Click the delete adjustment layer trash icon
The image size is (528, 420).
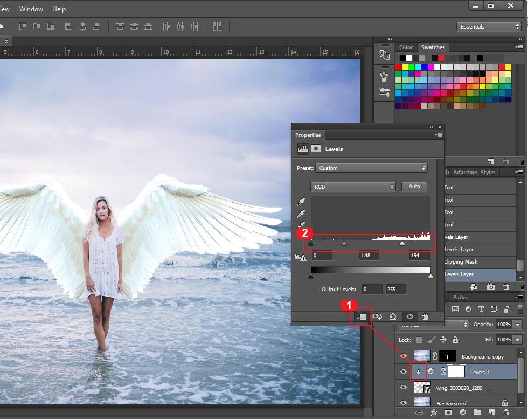[425, 317]
